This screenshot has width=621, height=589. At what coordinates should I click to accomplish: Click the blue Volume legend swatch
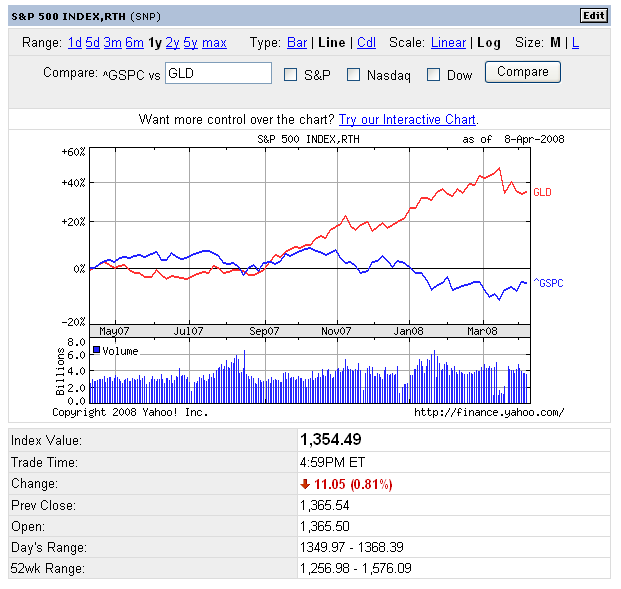(x=96, y=350)
